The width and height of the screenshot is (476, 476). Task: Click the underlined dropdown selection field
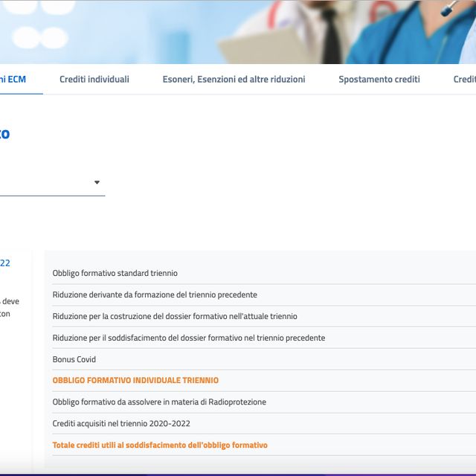(x=45, y=183)
